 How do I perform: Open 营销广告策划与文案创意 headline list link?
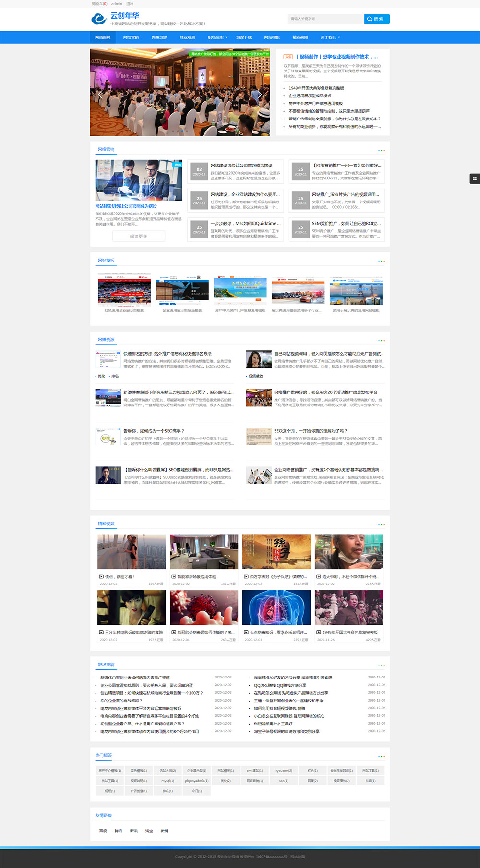[x=334, y=119]
